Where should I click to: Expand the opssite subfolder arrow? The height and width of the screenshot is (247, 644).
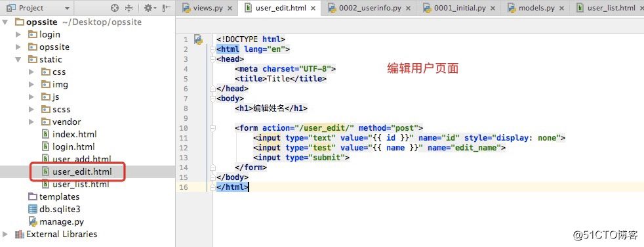(18, 47)
